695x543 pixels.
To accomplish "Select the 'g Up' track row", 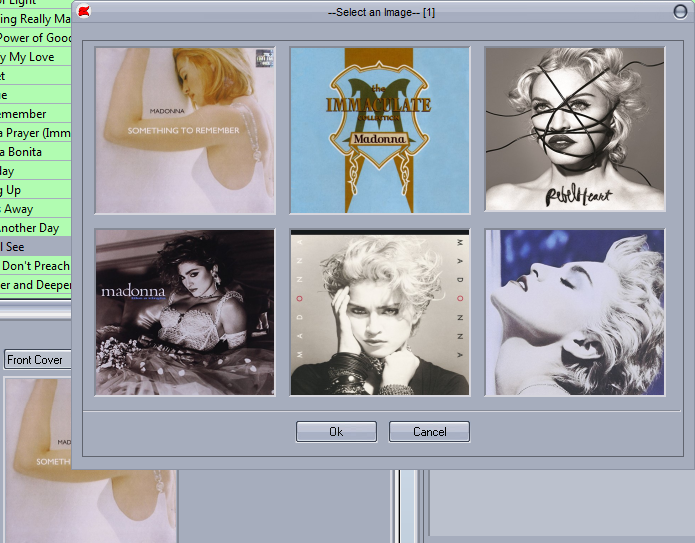I will pos(35,190).
